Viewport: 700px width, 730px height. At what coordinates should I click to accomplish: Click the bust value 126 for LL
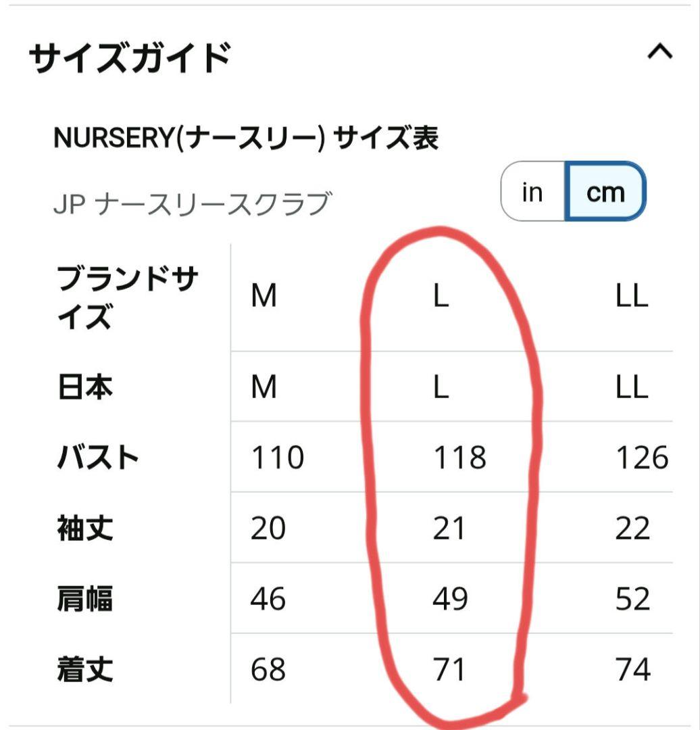(x=642, y=457)
